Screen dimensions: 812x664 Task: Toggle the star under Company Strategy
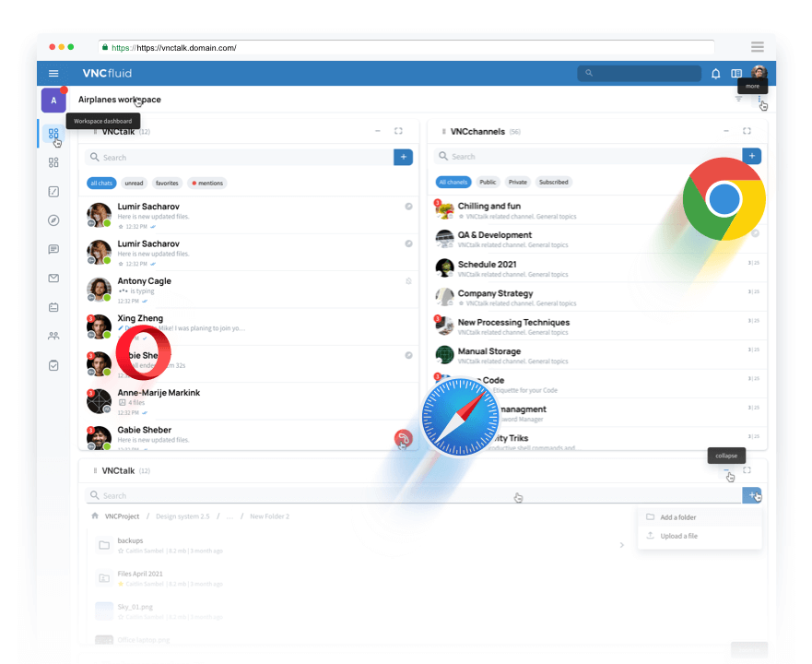461,303
